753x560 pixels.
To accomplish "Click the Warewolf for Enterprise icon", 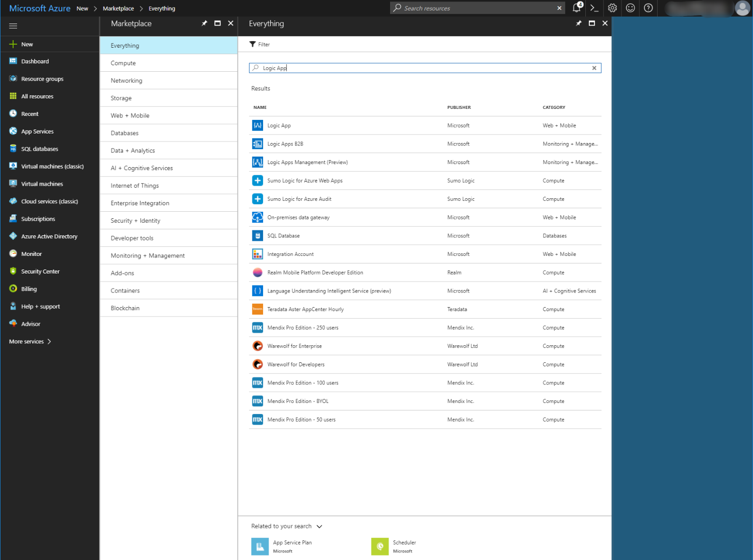I will tap(258, 346).
